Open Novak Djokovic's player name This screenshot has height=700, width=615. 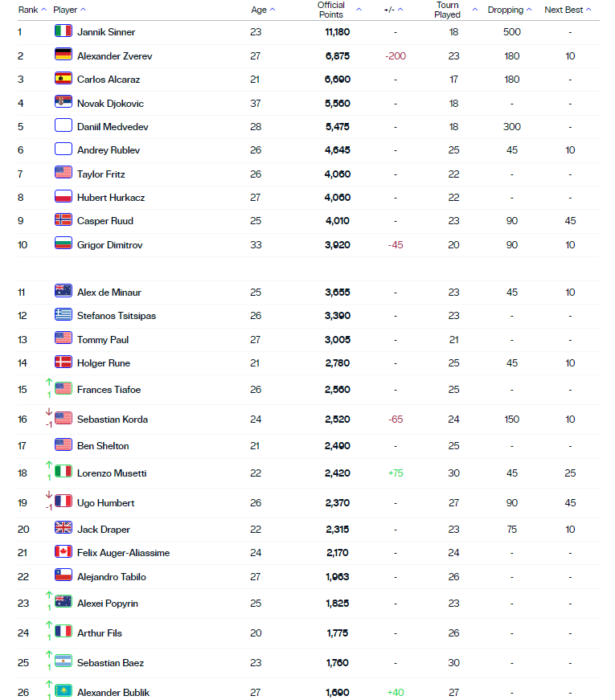click(113, 103)
